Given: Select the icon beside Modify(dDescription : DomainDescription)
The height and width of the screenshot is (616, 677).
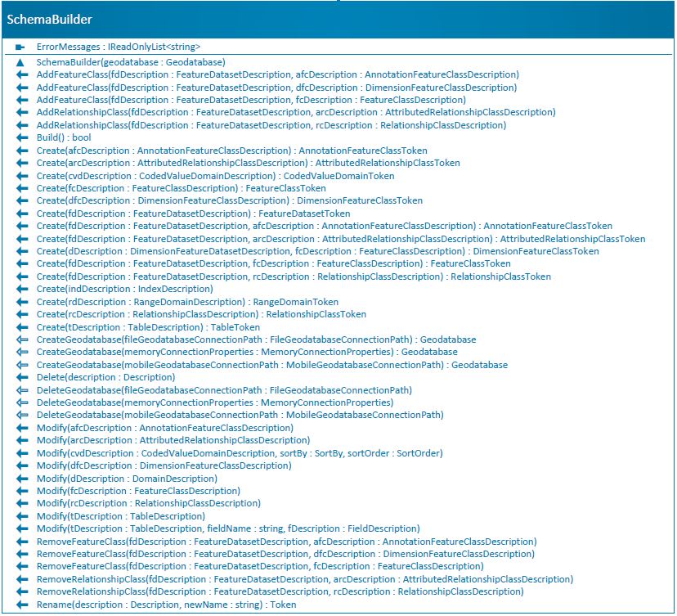Looking at the screenshot, I should [20, 478].
